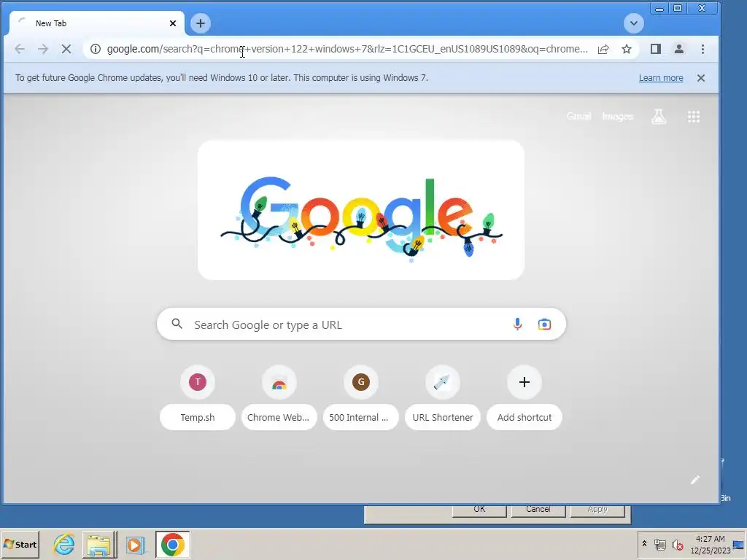
Task: Go back to the previous page
Action: [x=20, y=49]
